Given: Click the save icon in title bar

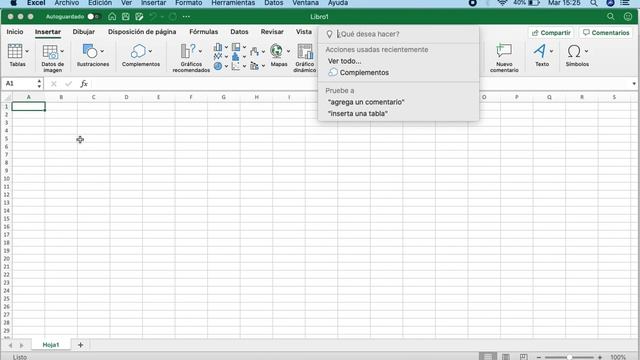Looking at the screenshot, I should point(126,17).
